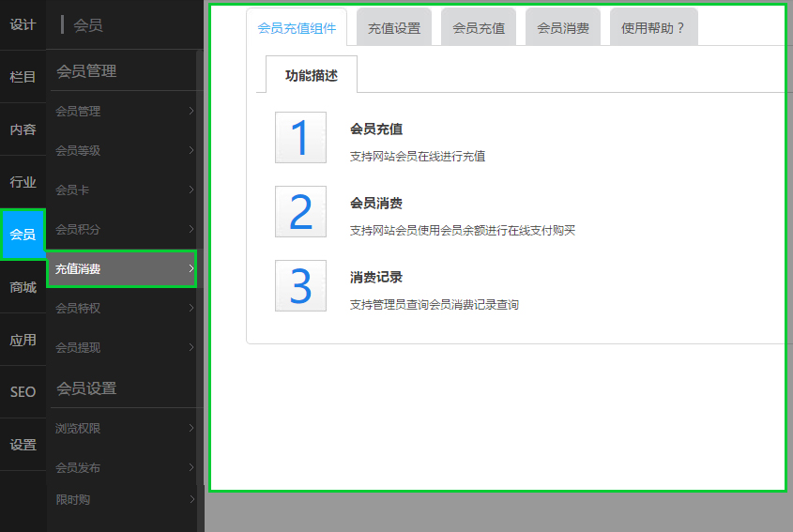793x532 pixels.
Task: Open the 会员卡 submenu item
Action: click(122, 190)
